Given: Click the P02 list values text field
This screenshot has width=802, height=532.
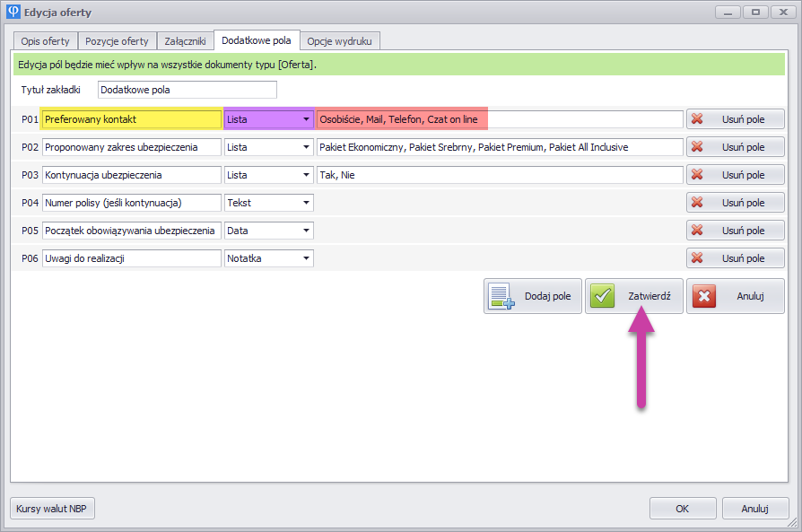Looking at the screenshot, I should click(500, 147).
